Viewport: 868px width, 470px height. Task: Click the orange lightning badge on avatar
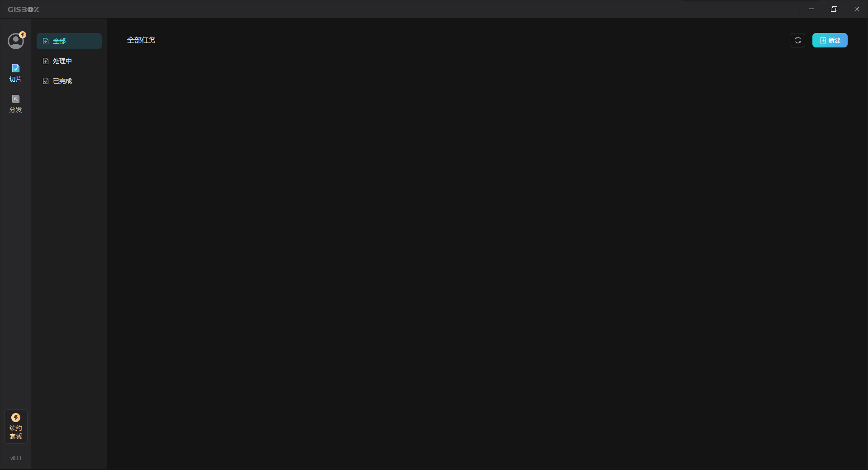coord(23,35)
